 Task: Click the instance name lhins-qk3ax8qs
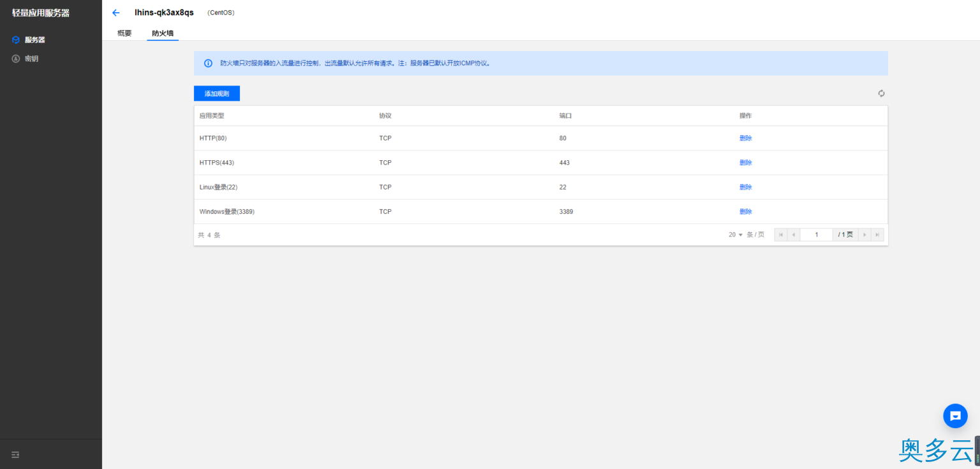tap(164, 13)
